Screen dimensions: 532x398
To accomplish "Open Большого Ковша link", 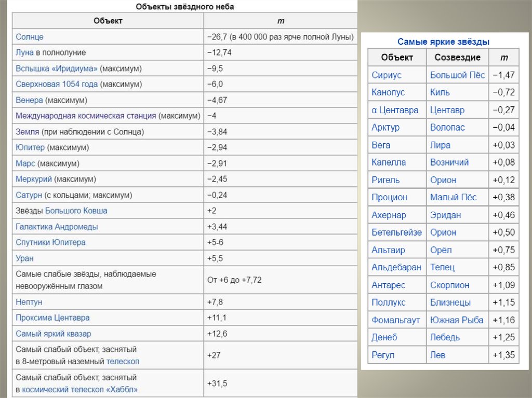I will pos(76,211).
